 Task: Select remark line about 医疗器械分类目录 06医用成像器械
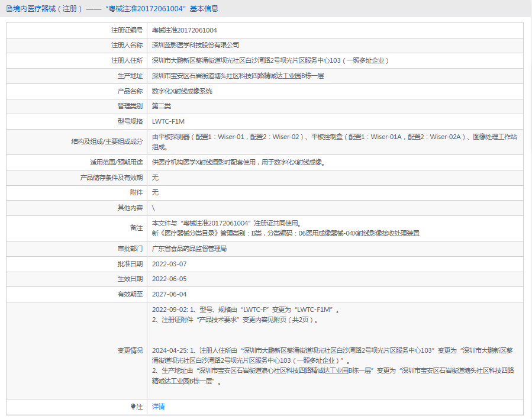(286, 233)
